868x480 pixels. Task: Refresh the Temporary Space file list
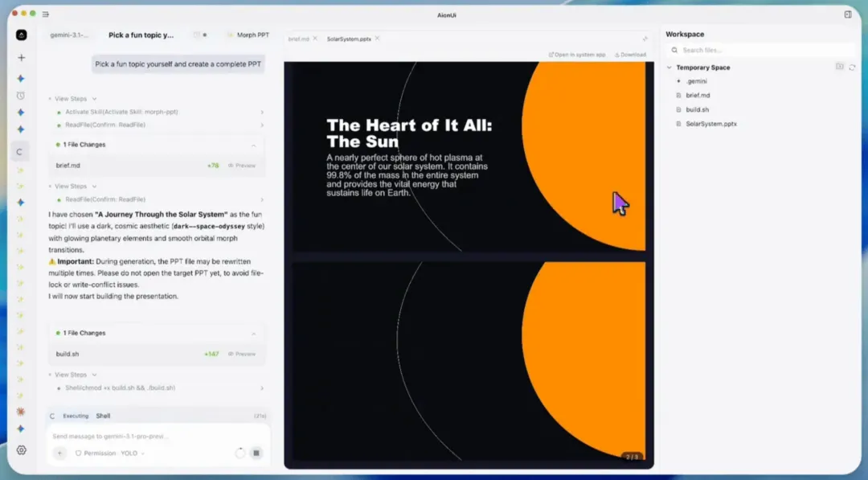click(852, 68)
